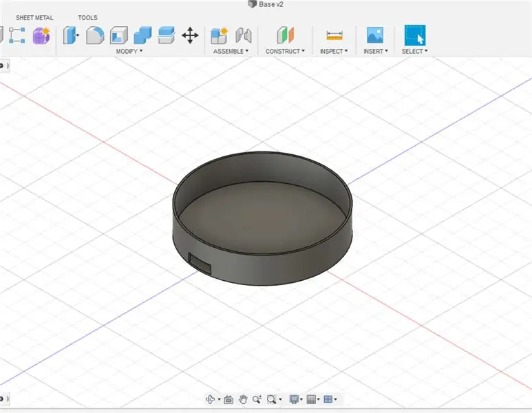This screenshot has height=413, width=532.
Task: Switch to the TOOLS tab
Action: click(x=87, y=18)
